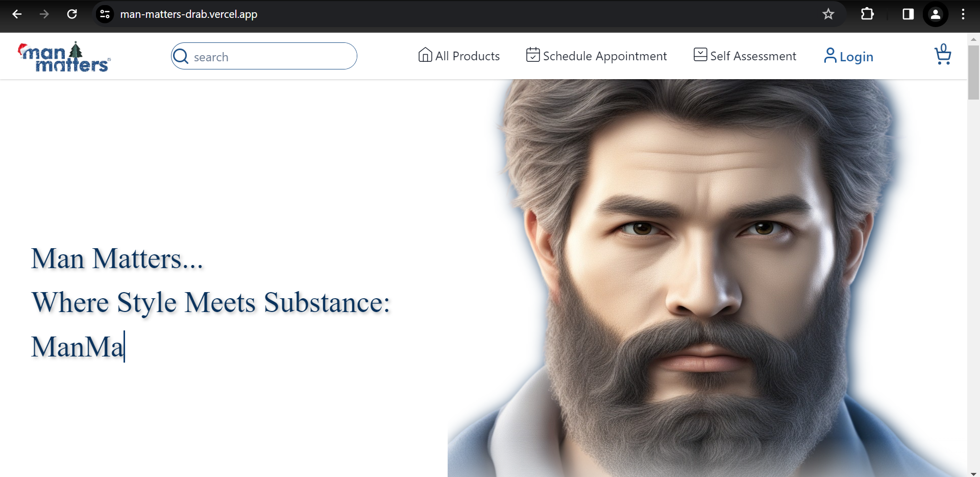
Task: Focus the search input field
Action: (x=264, y=56)
